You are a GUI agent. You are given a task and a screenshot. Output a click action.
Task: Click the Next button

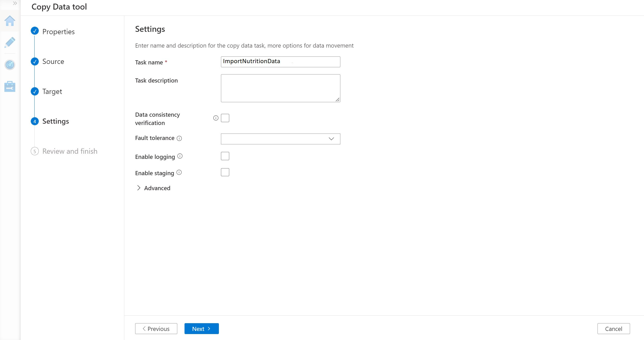pos(201,328)
